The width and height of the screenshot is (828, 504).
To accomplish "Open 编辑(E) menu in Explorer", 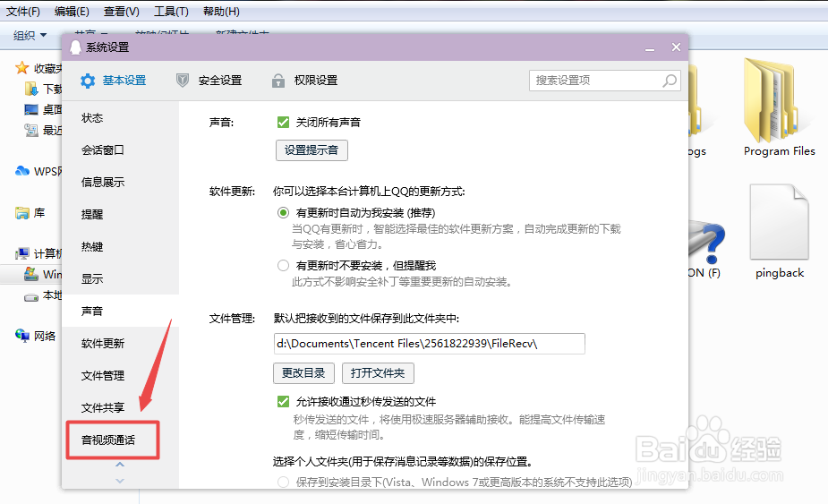I will click(72, 11).
